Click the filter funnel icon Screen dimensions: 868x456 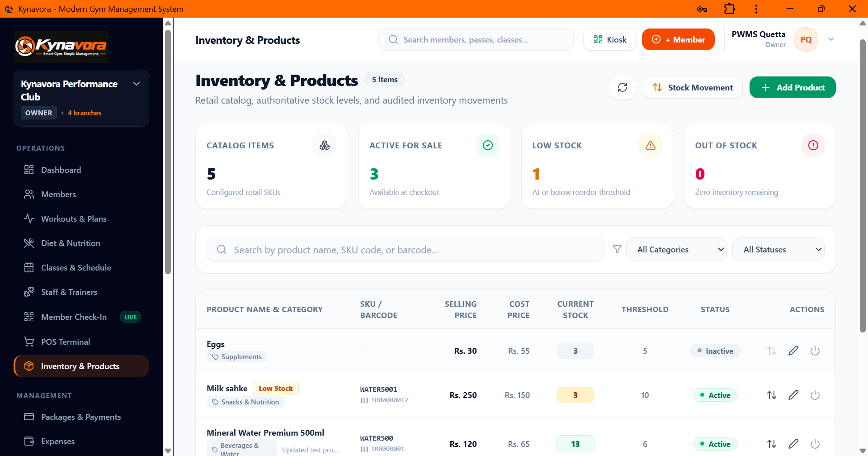point(617,249)
